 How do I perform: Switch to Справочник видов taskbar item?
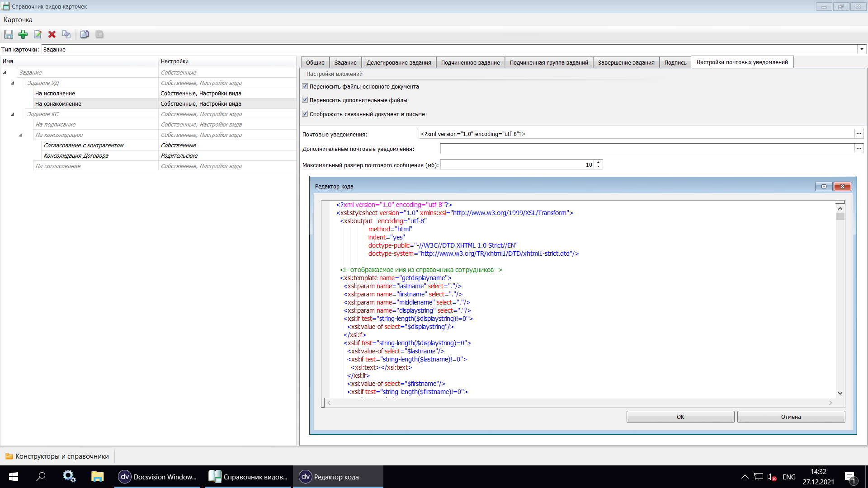click(249, 477)
